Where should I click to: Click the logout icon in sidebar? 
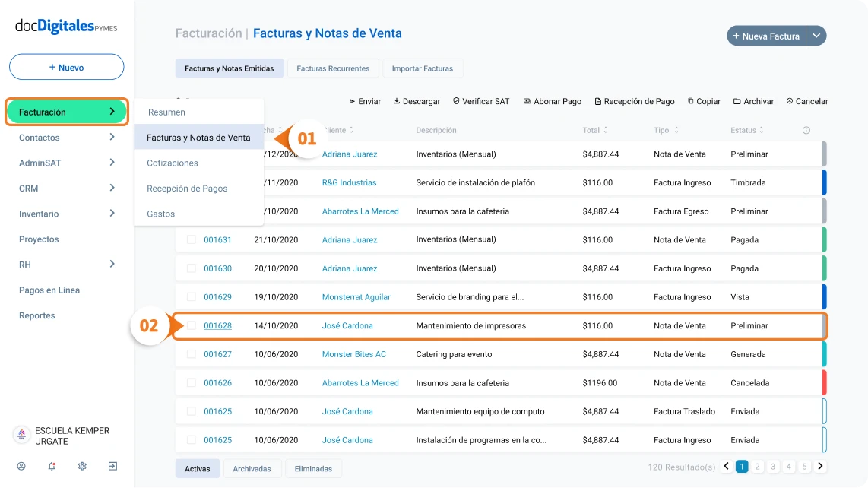pos(112,466)
